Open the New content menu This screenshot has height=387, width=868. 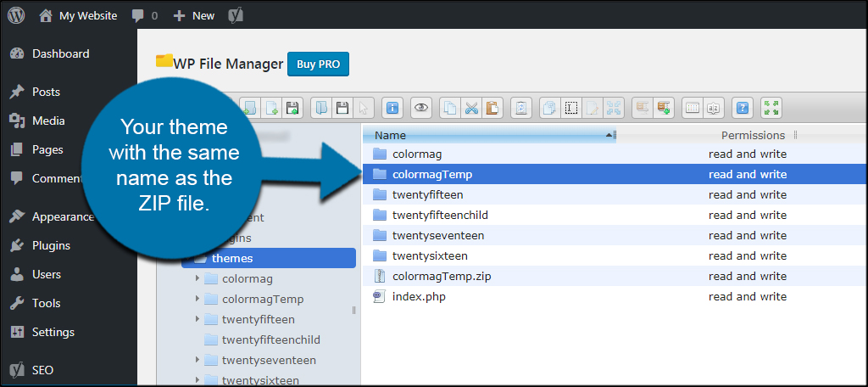pos(194,15)
